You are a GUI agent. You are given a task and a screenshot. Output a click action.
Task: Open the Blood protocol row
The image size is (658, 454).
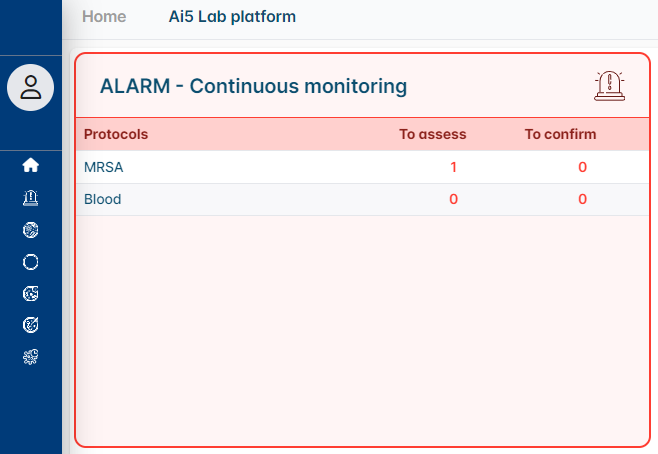tap(103, 199)
